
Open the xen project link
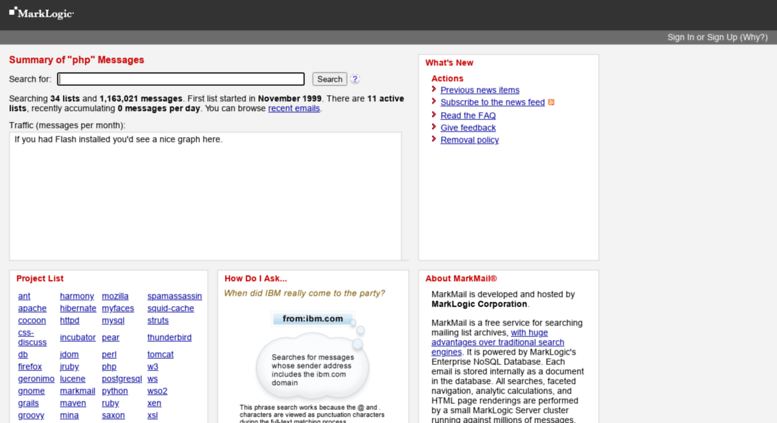pos(154,403)
